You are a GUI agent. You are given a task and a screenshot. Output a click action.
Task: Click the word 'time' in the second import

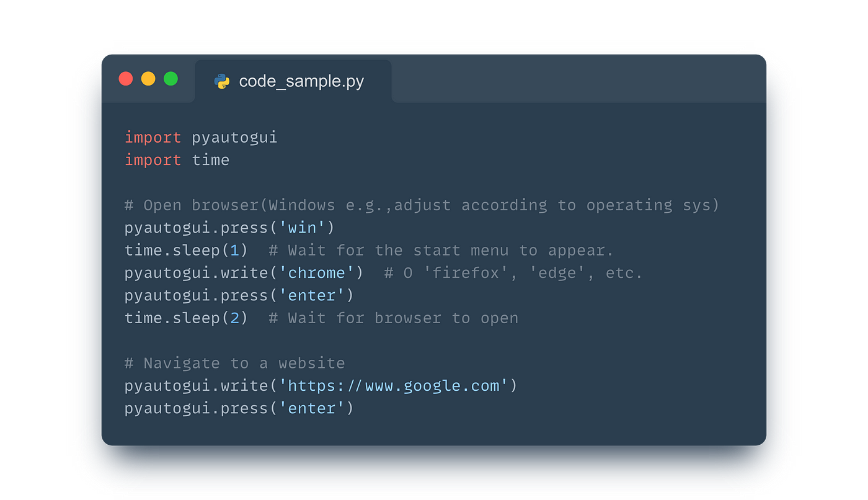211,160
